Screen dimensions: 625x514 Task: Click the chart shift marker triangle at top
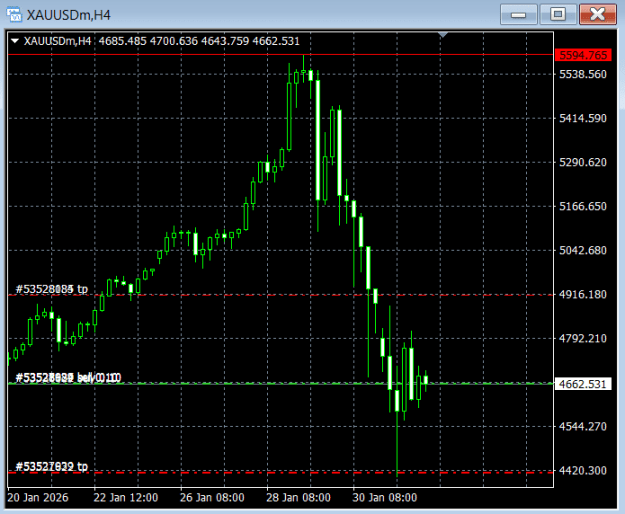tap(443, 35)
